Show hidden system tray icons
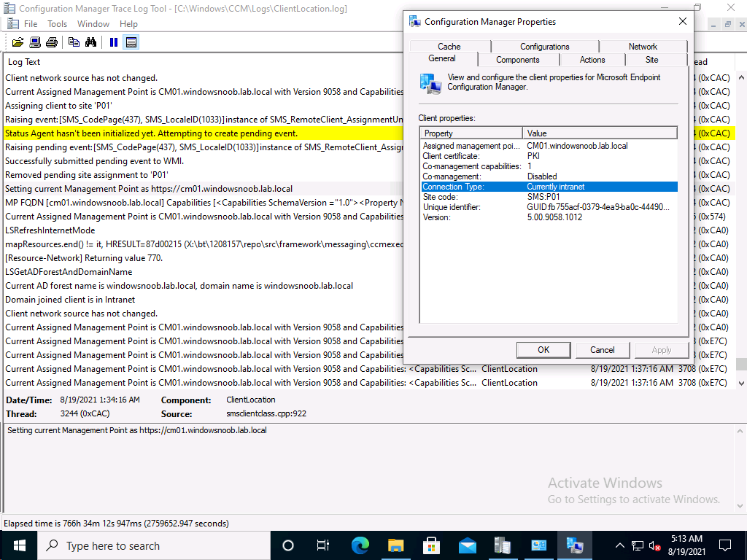Image resolution: width=747 pixels, height=560 pixels. [x=620, y=545]
